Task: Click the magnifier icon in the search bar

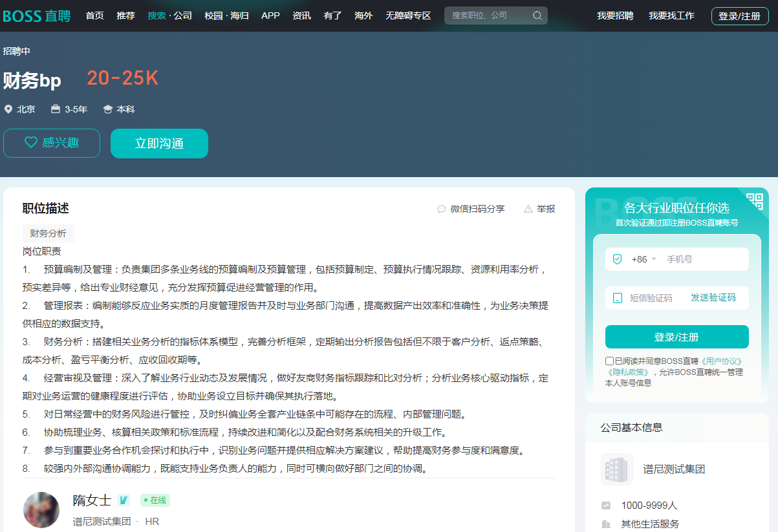Action: pyautogui.click(x=537, y=16)
